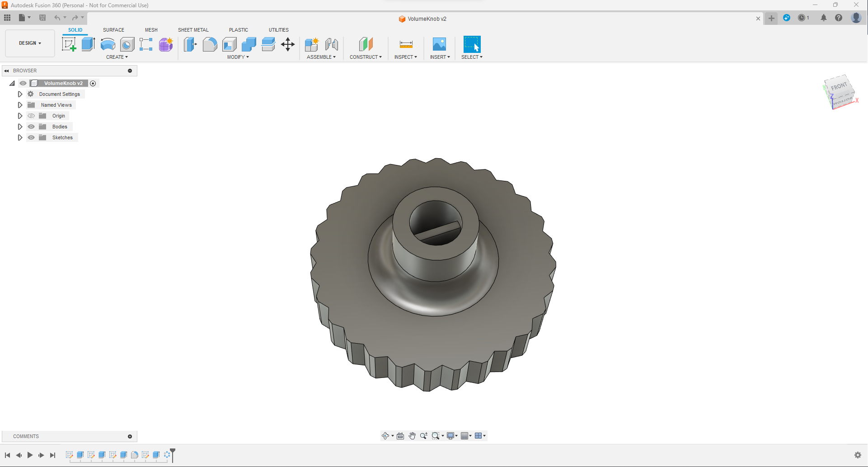Expand the Bodies node
Image resolution: width=868 pixels, height=467 pixels.
[20, 127]
